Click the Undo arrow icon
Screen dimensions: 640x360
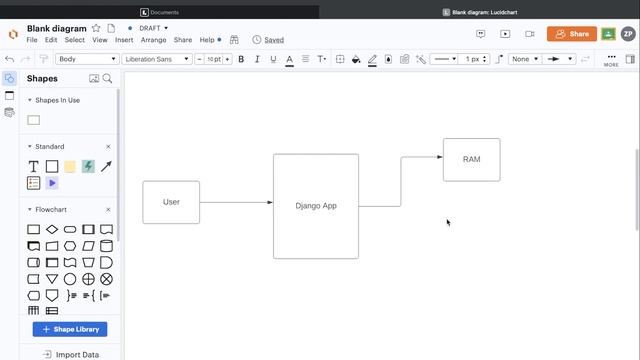pos(9,59)
